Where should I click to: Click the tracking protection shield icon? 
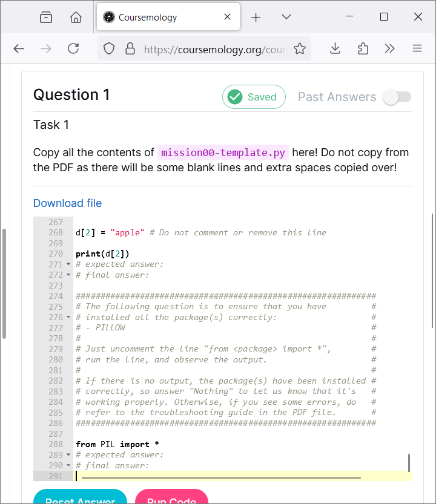pos(109,49)
